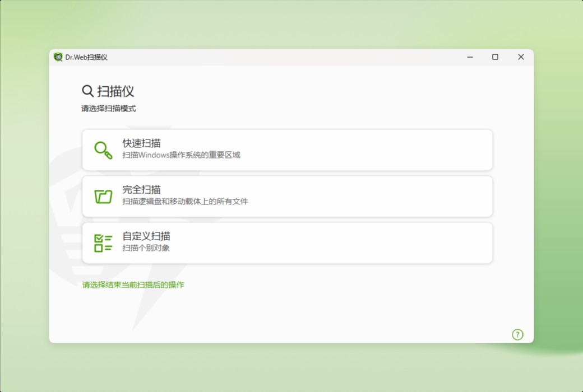This screenshot has height=392, width=583.
Task: Click the magnifier icon beside 扫描仪 heading
Action: (x=87, y=90)
